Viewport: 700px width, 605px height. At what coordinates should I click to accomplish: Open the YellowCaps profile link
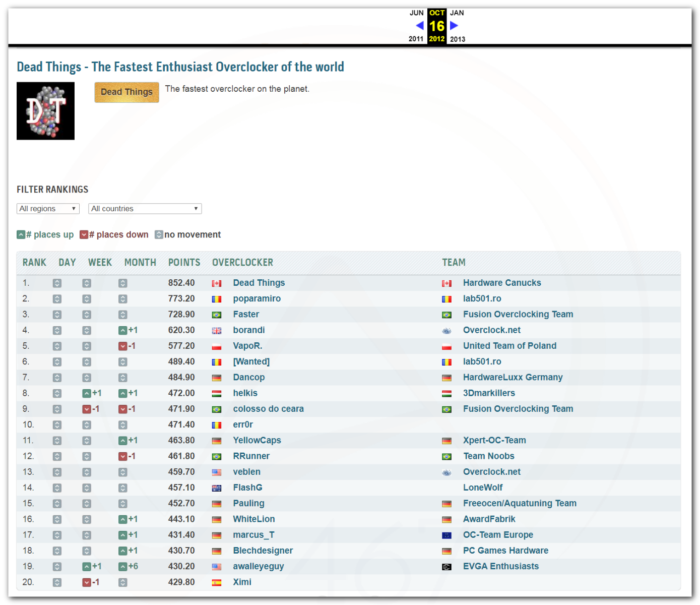point(257,440)
